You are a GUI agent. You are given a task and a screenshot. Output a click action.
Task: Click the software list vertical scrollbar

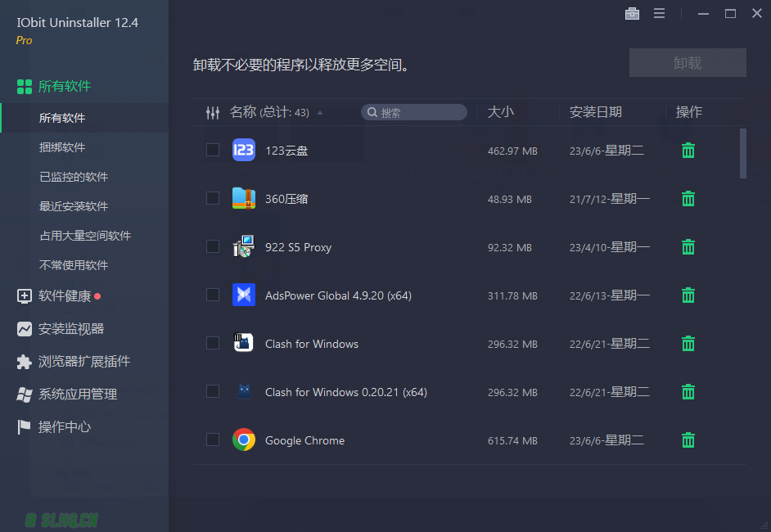(743, 153)
